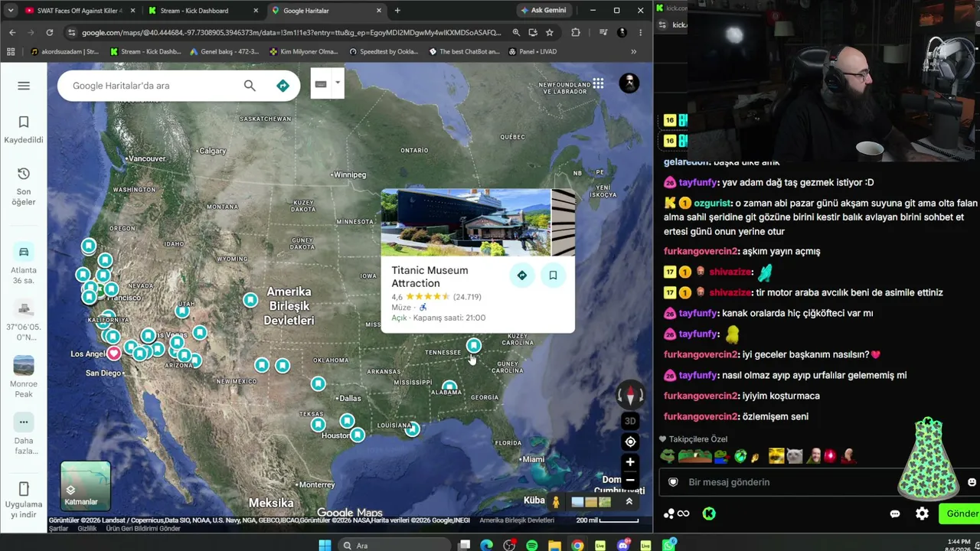Click the heart marker near Los Angeles
Viewport: 980px width, 551px height.
114,353
